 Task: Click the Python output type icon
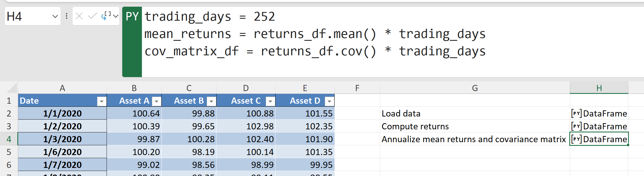click(x=106, y=16)
